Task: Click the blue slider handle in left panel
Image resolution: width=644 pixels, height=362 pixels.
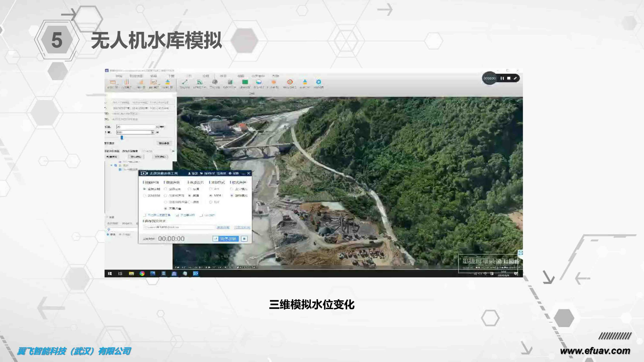Action: pyautogui.click(x=122, y=138)
